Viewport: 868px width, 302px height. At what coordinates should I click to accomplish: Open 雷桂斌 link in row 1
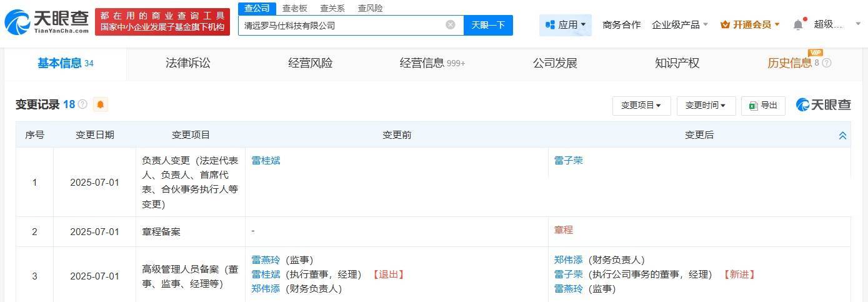tap(266, 160)
